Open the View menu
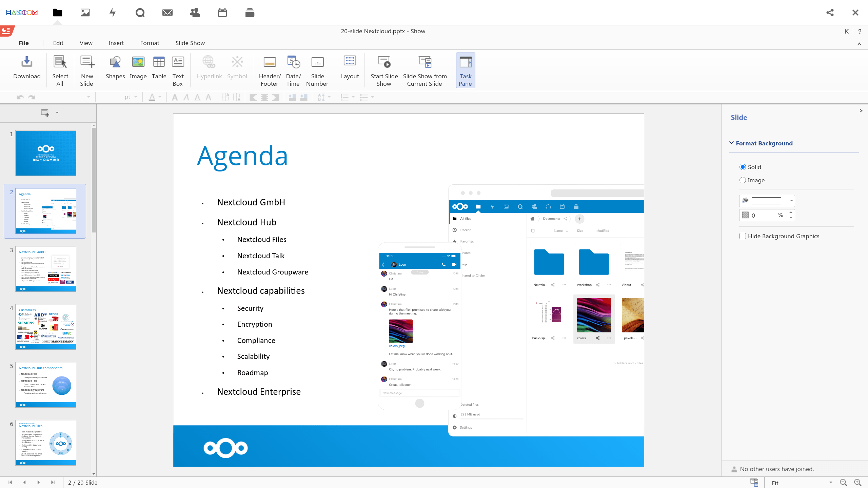Viewport: 868px width, 488px height. point(86,43)
